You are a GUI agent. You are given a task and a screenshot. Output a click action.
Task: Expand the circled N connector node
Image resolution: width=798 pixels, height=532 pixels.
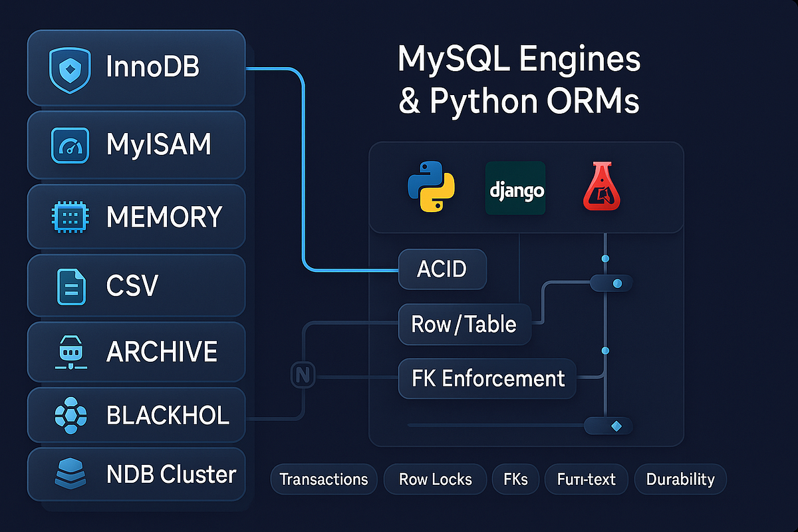pyautogui.click(x=303, y=375)
